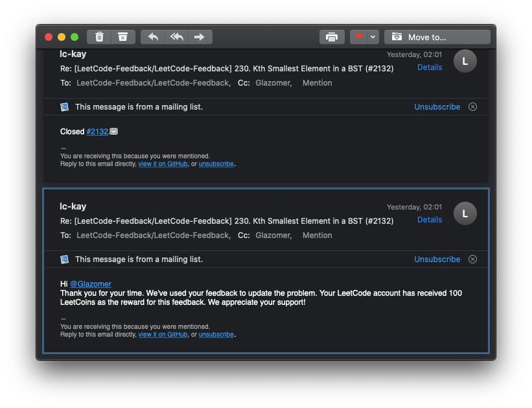
Task: Open view it on GitHub in second message
Action: point(163,334)
